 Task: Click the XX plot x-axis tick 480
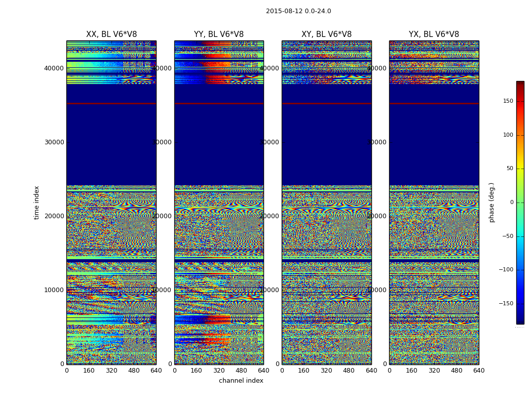tap(134, 371)
